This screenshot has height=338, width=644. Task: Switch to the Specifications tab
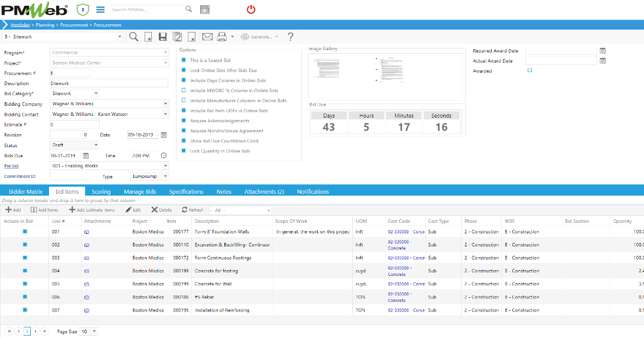click(x=186, y=191)
